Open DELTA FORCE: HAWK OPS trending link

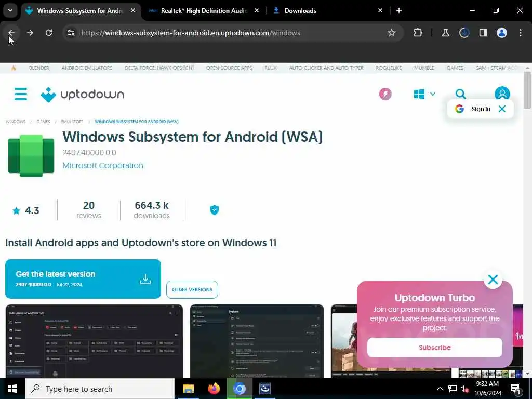[x=159, y=68]
